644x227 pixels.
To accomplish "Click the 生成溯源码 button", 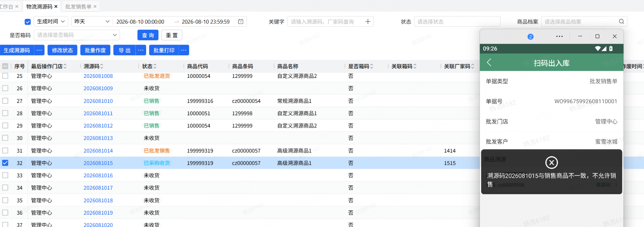I will coord(17,50).
